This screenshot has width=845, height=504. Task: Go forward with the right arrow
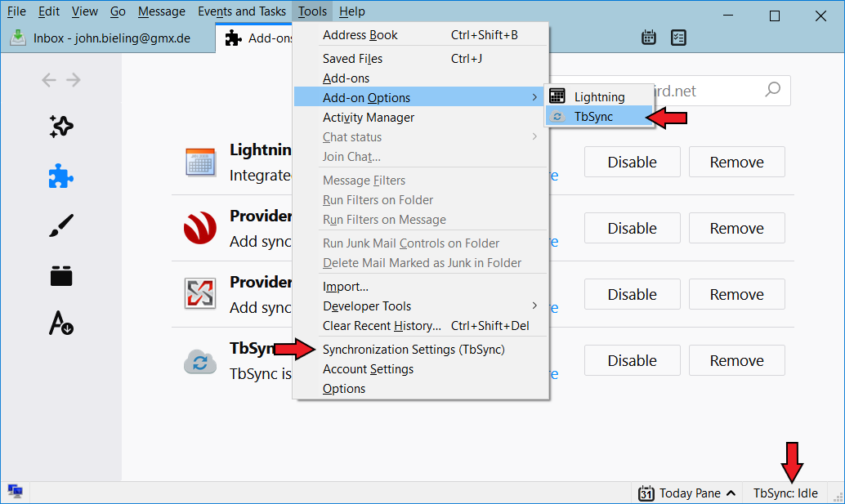pos(74,80)
